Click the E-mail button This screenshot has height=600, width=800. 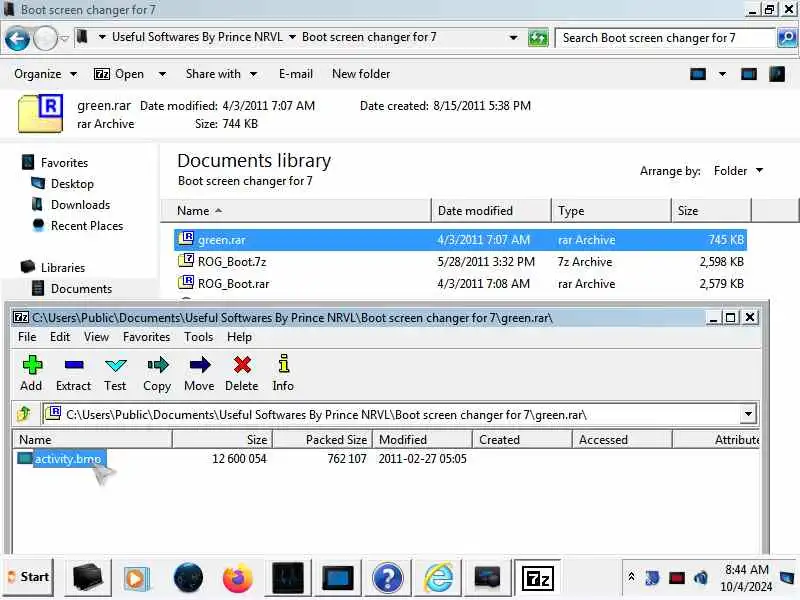pos(296,74)
